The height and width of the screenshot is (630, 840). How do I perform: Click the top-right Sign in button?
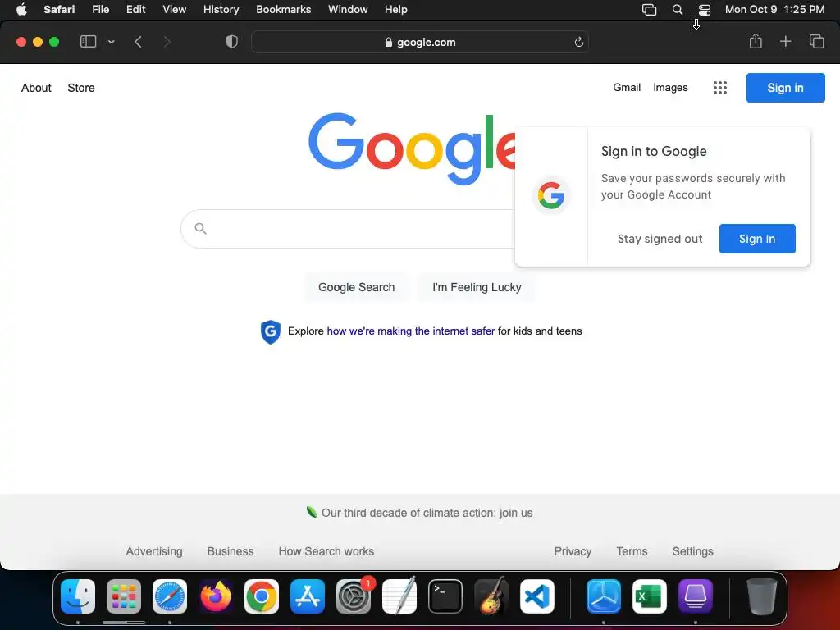785,88
